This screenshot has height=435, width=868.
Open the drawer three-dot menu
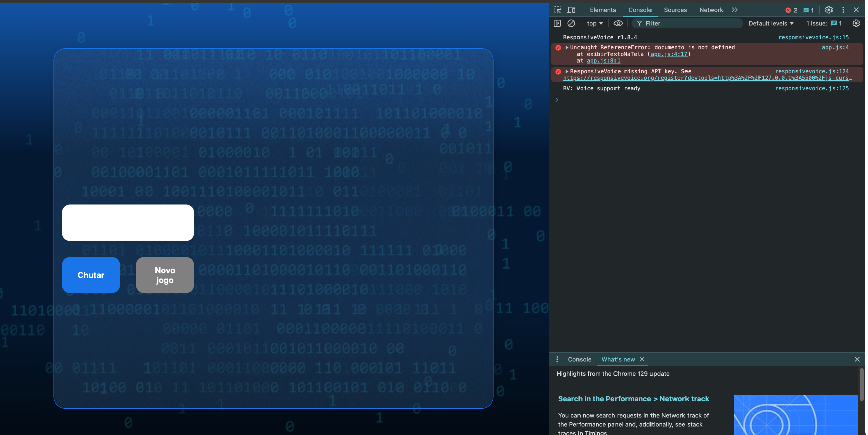557,359
